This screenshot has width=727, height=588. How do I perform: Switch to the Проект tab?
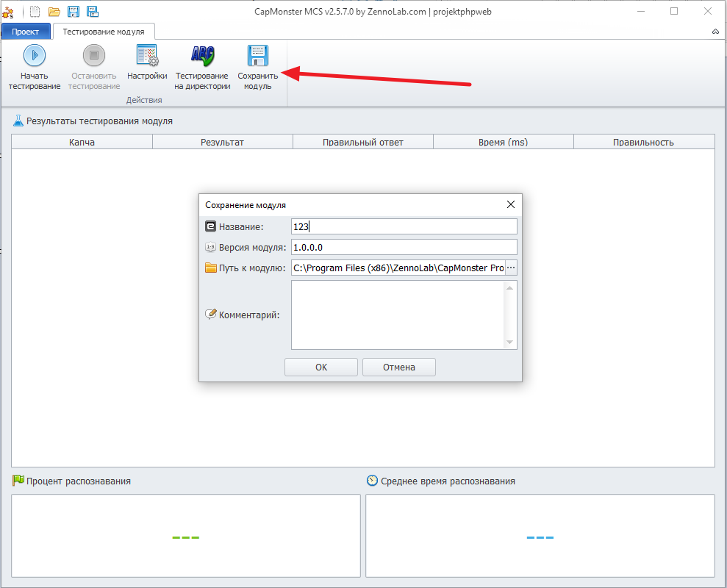coord(26,32)
